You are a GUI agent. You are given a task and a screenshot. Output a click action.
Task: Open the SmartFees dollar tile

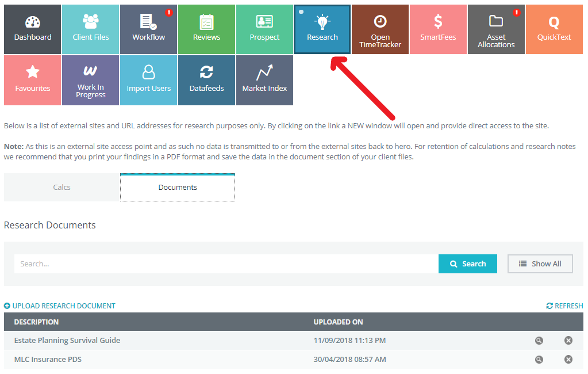438,29
